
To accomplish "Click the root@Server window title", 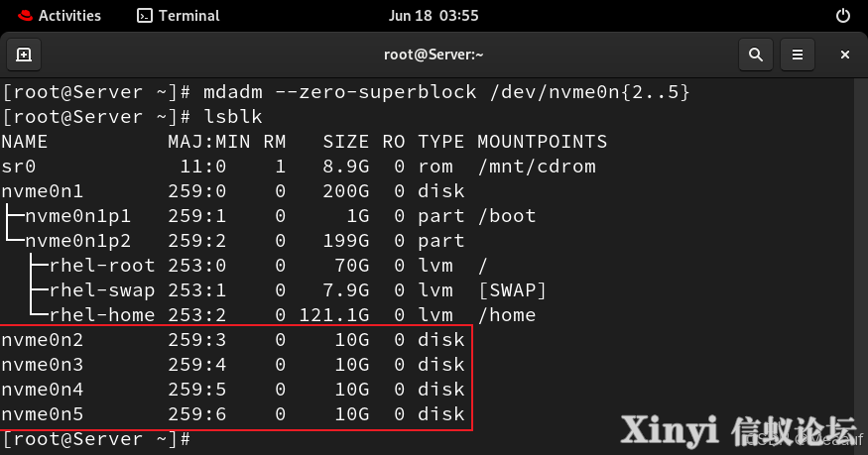I will click(x=434, y=55).
